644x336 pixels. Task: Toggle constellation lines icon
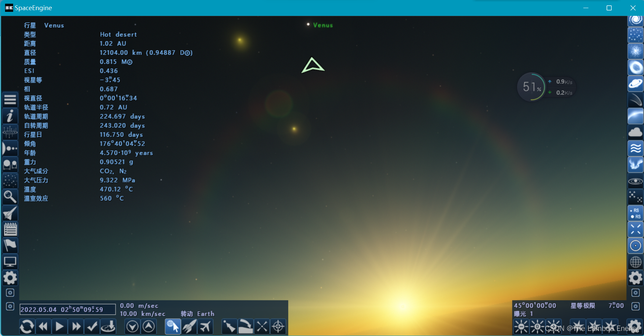[636, 197]
